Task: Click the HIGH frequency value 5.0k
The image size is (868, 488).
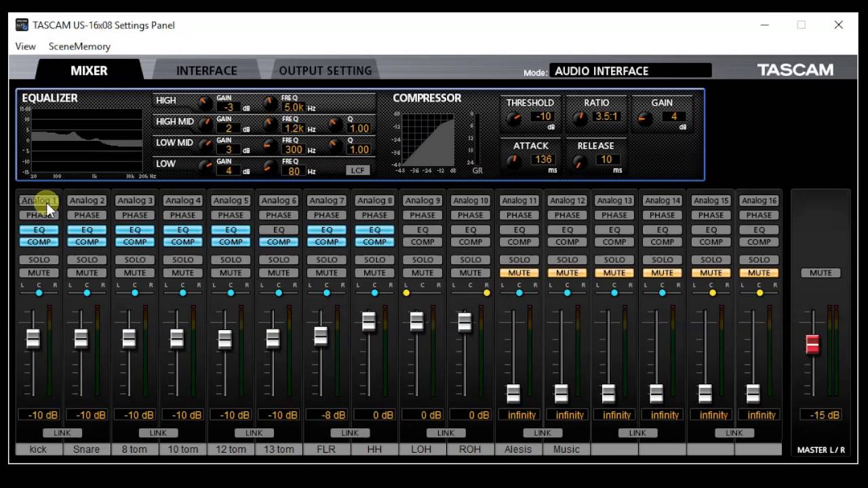Action: coord(294,107)
